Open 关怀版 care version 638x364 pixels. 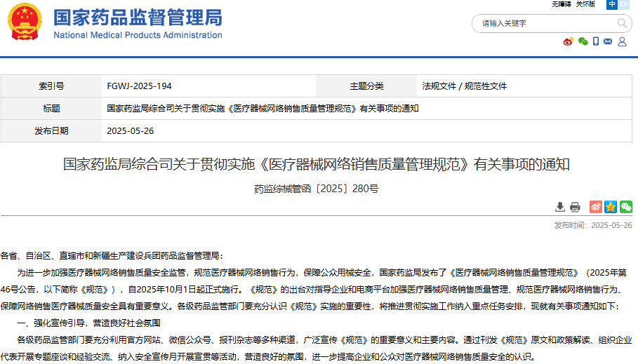click(x=585, y=4)
